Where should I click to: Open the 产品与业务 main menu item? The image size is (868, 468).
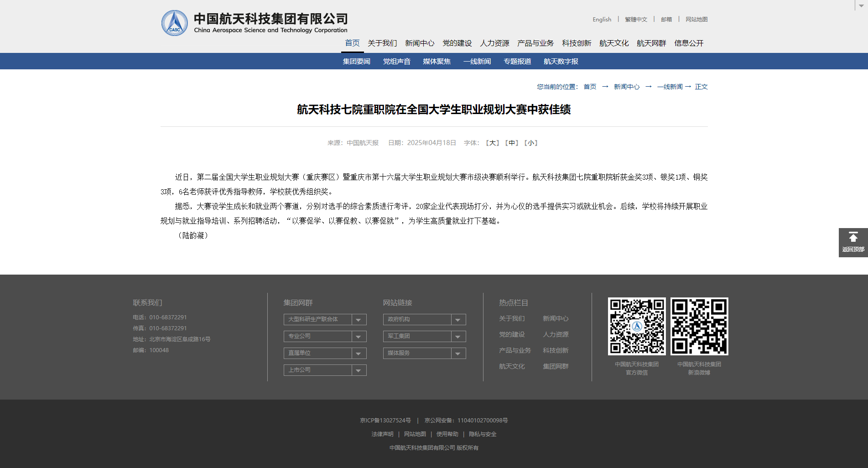point(535,43)
